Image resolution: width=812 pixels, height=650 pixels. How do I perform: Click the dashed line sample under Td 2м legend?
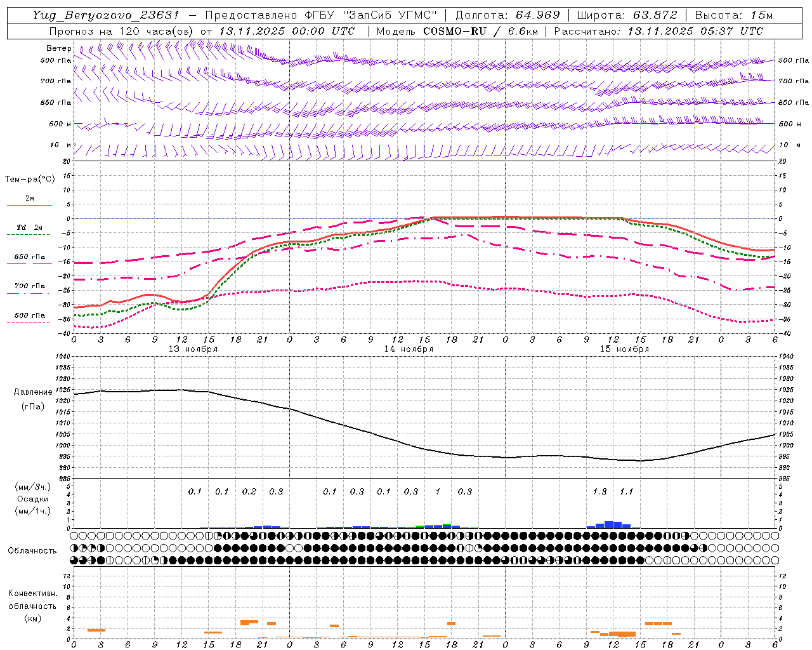tap(29, 234)
